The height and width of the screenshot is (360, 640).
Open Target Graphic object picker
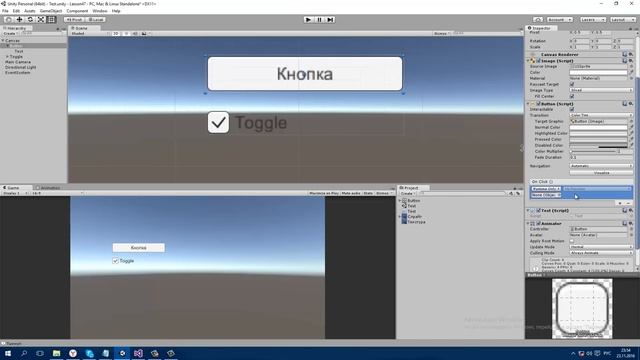click(631, 121)
